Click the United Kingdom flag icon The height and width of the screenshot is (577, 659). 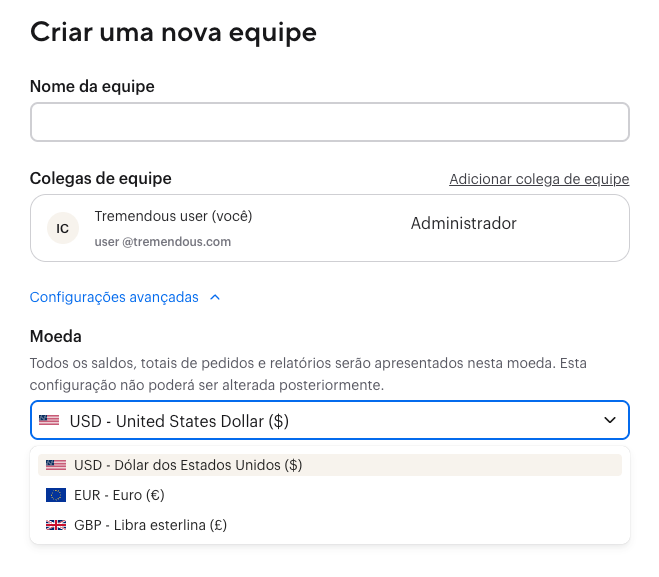pos(56,525)
